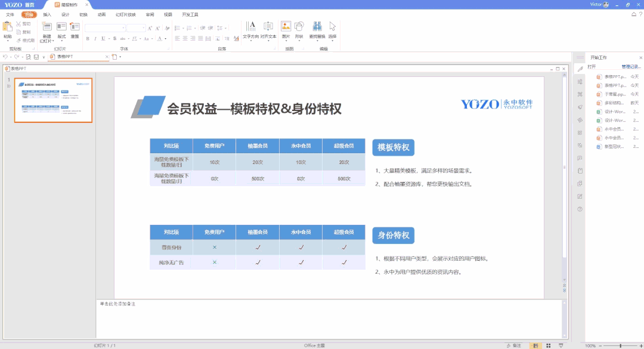The height and width of the screenshot is (349, 644).
Task: Click the redo arrow icon
Action: tap(17, 57)
